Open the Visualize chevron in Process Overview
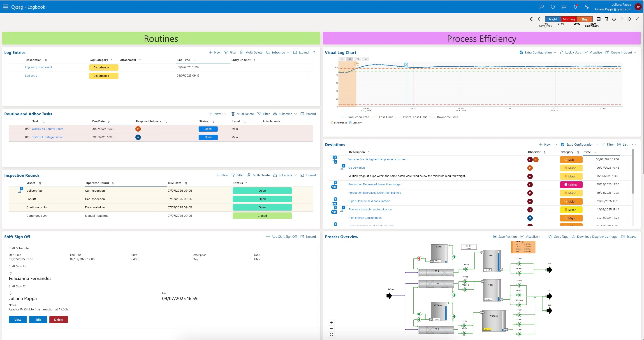The width and height of the screenshot is (644, 340). [543, 237]
